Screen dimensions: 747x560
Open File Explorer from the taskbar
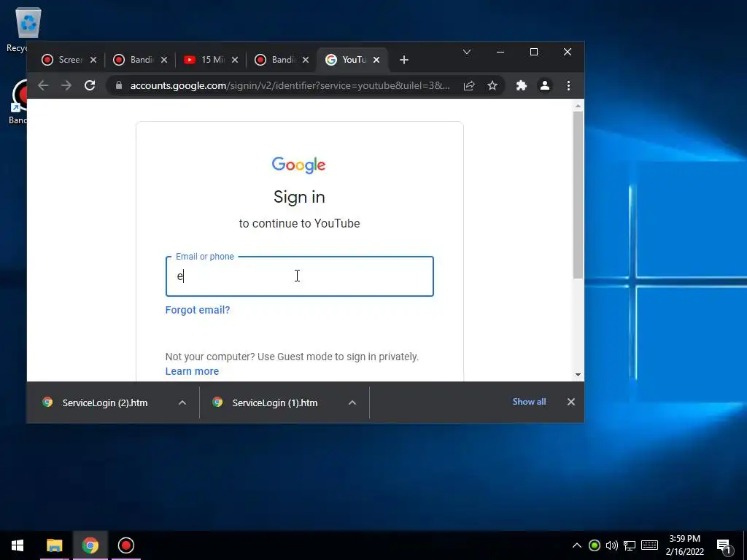54,545
